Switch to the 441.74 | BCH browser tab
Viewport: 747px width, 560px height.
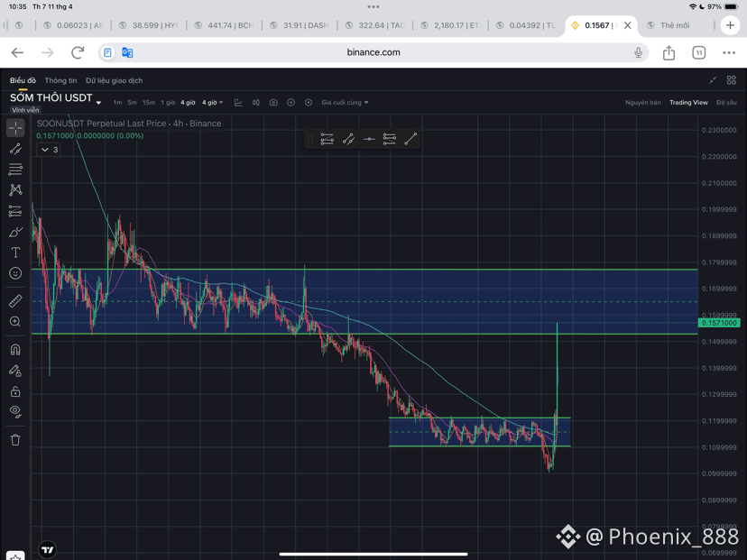(x=224, y=25)
